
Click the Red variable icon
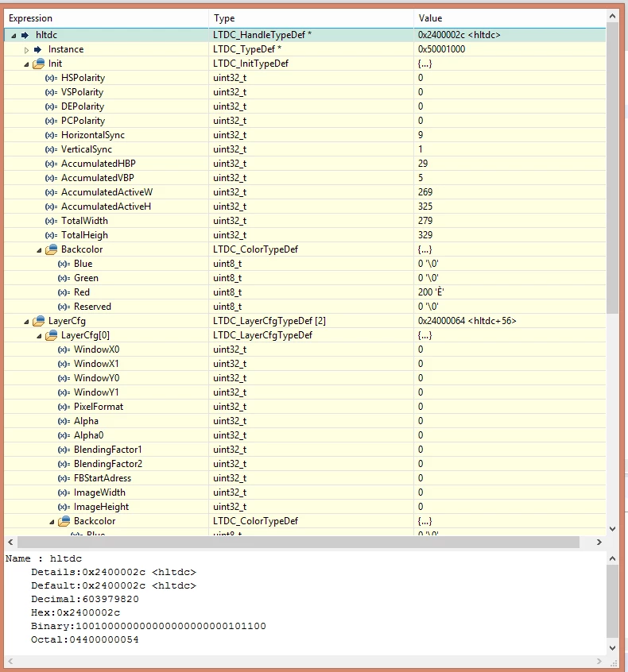pos(64,292)
